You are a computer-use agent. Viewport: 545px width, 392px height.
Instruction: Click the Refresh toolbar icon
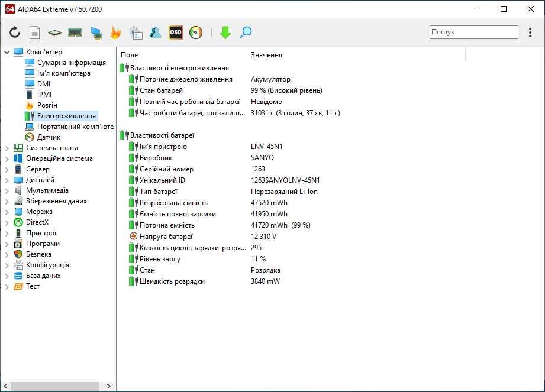click(x=15, y=33)
